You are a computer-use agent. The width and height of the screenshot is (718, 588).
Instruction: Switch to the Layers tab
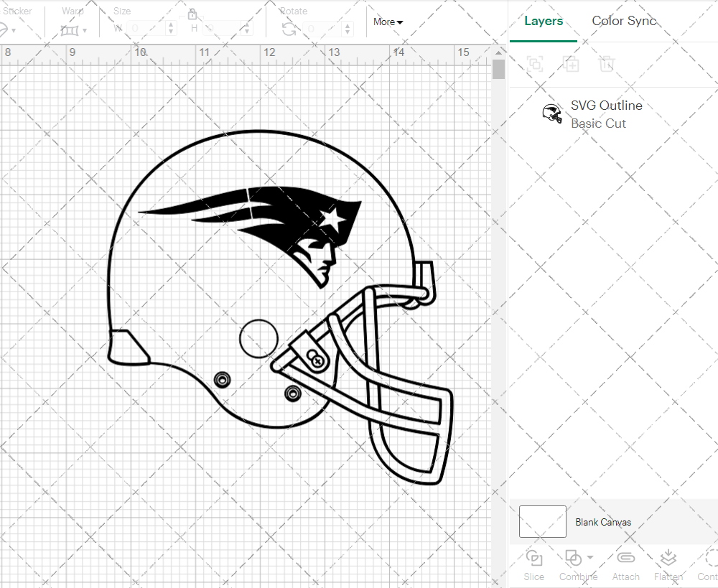tap(544, 21)
